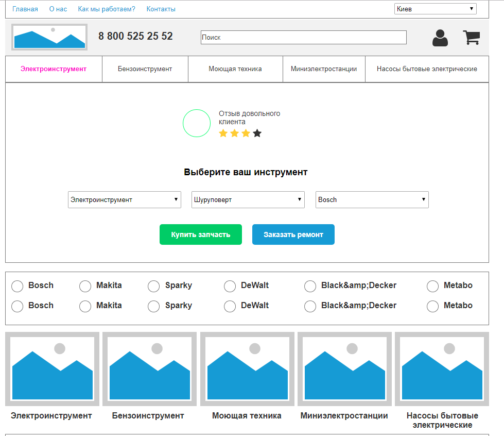504x436 pixels.
Task: Click into the Поиск search field
Action: 303,38
